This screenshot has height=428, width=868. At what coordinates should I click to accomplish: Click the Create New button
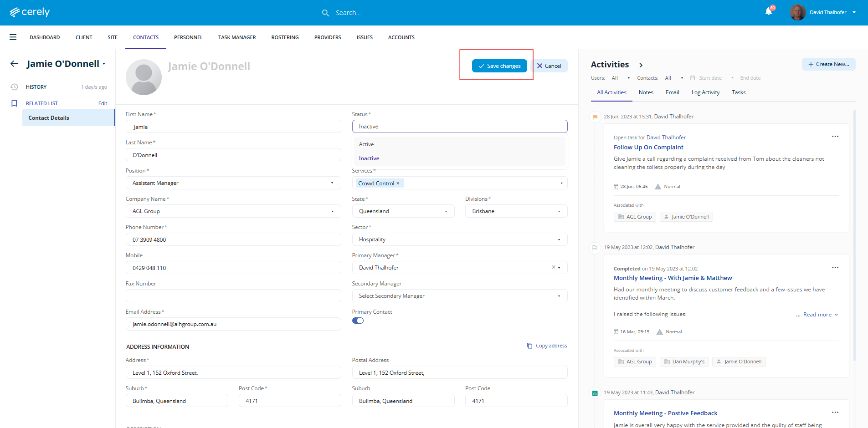[x=828, y=64]
